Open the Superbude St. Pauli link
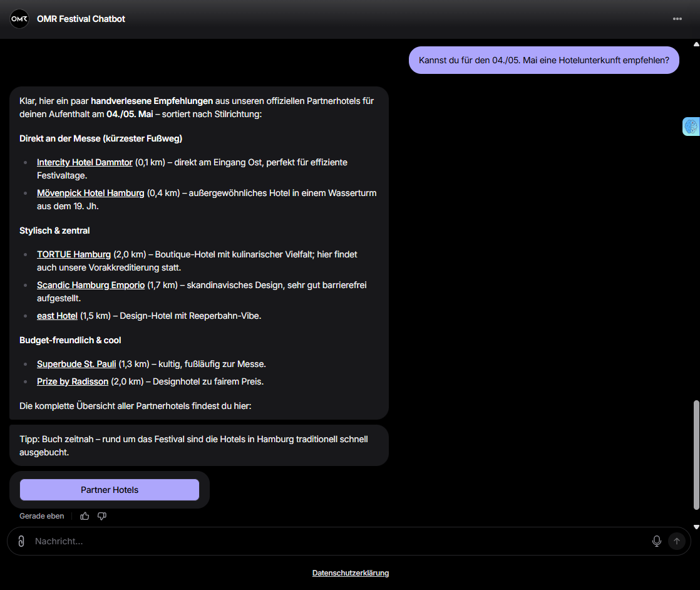Image resolution: width=700 pixels, height=590 pixels. click(x=76, y=364)
